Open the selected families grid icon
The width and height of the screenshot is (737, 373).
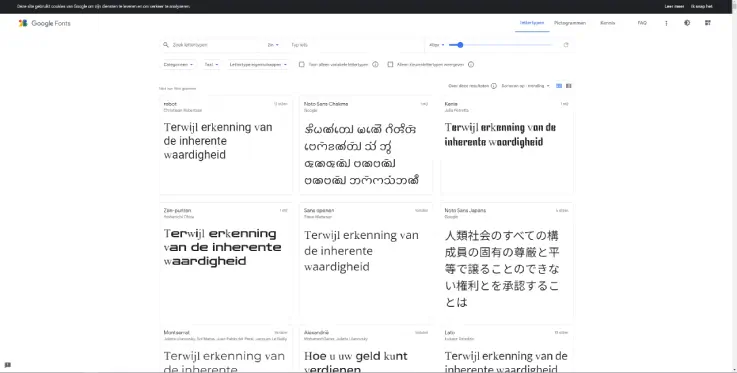(x=708, y=23)
